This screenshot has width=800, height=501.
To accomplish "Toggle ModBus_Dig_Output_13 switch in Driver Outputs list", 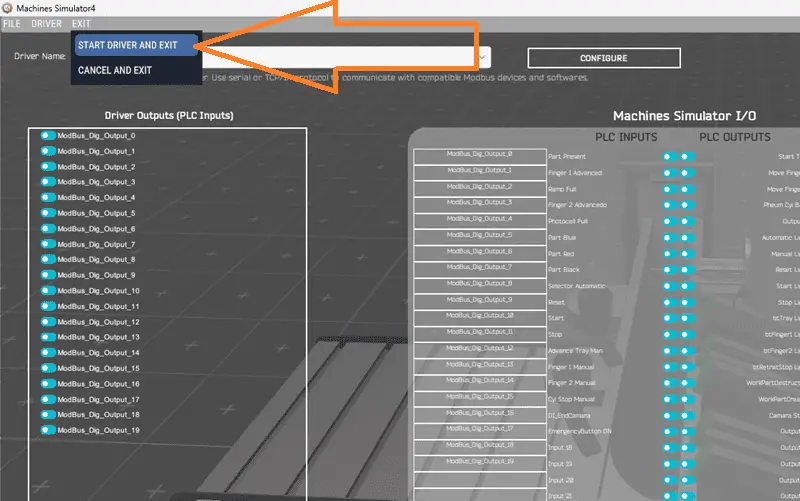I will (x=48, y=337).
